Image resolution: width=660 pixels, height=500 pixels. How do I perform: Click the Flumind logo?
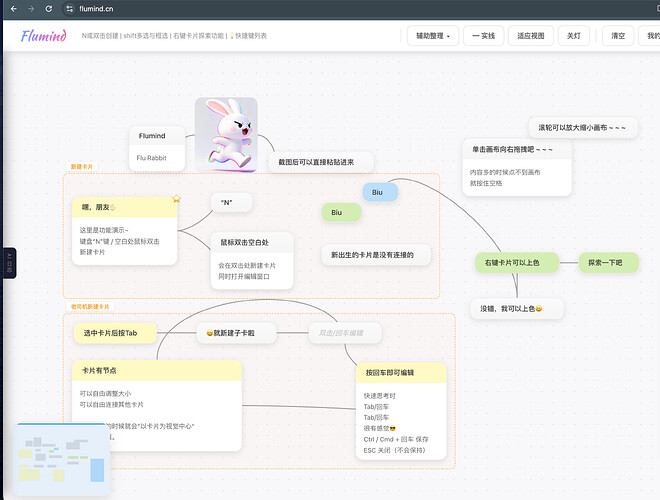(x=44, y=36)
